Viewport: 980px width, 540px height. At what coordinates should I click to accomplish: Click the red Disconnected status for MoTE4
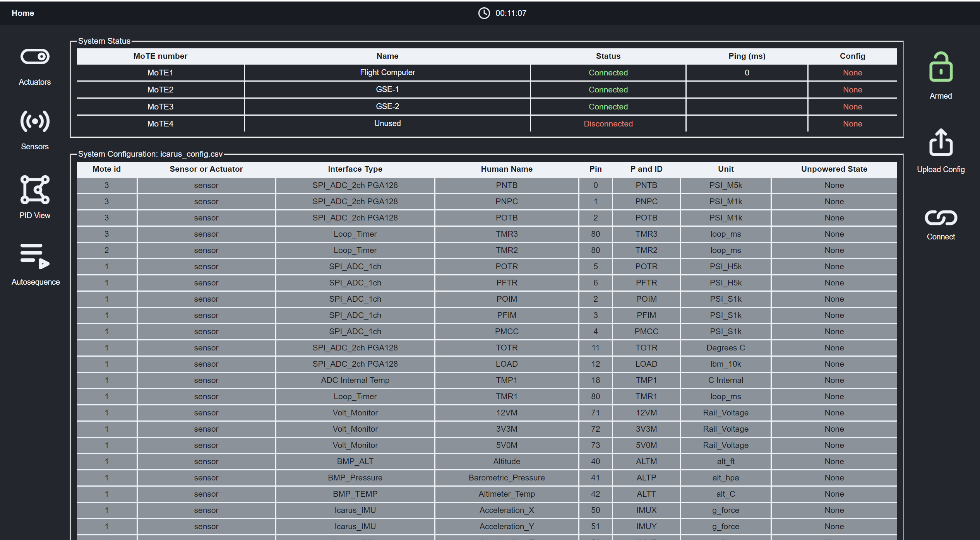tap(608, 124)
